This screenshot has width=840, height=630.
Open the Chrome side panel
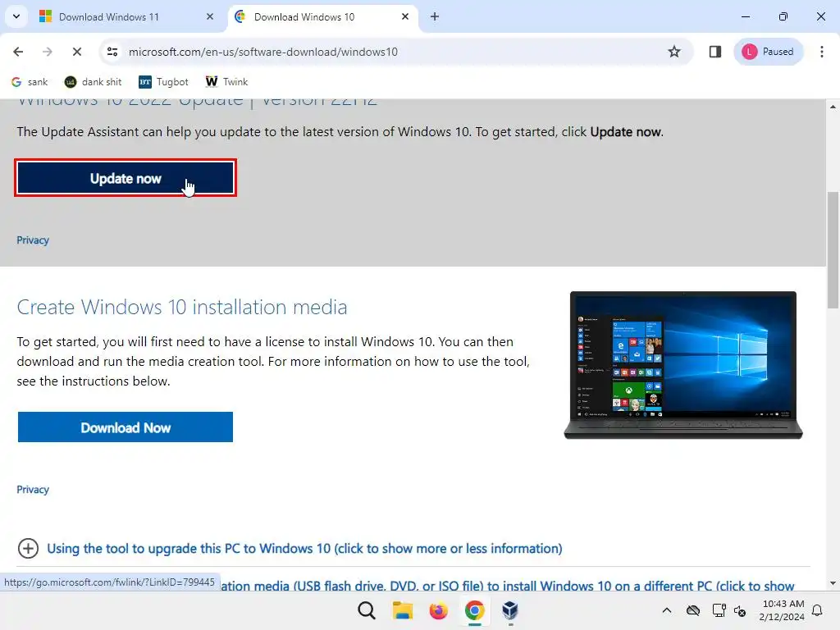tap(714, 52)
